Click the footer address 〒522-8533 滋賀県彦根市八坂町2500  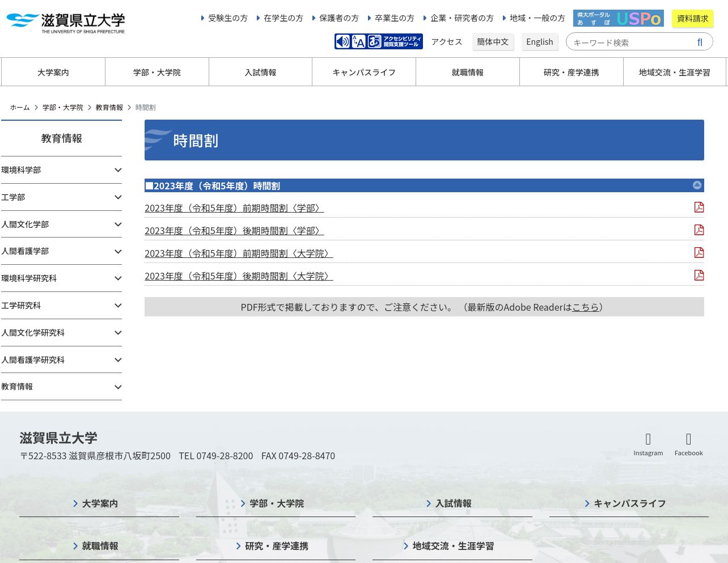pos(95,456)
